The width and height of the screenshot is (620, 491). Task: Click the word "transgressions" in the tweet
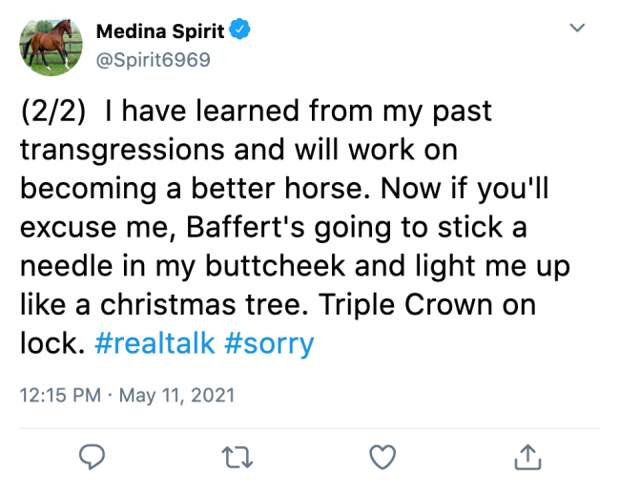click(x=118, y=149)
